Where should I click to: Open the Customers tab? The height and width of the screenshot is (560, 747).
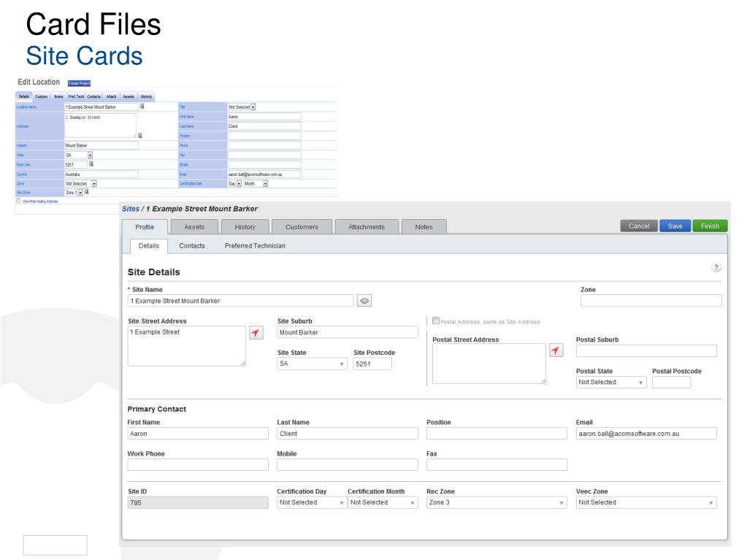click(x=302, y=227)
